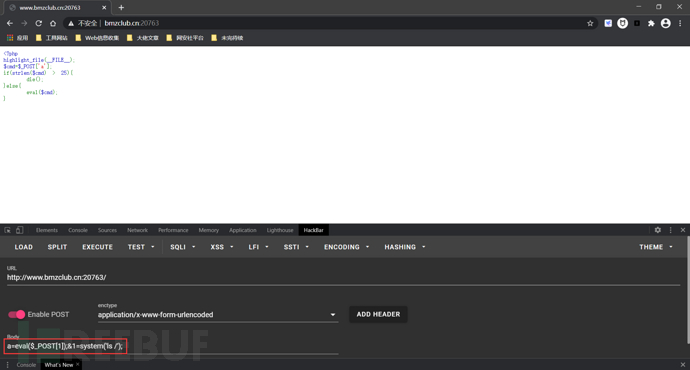Click the LOAD button
Screen dimensions: 690x370
pos(24,247)
